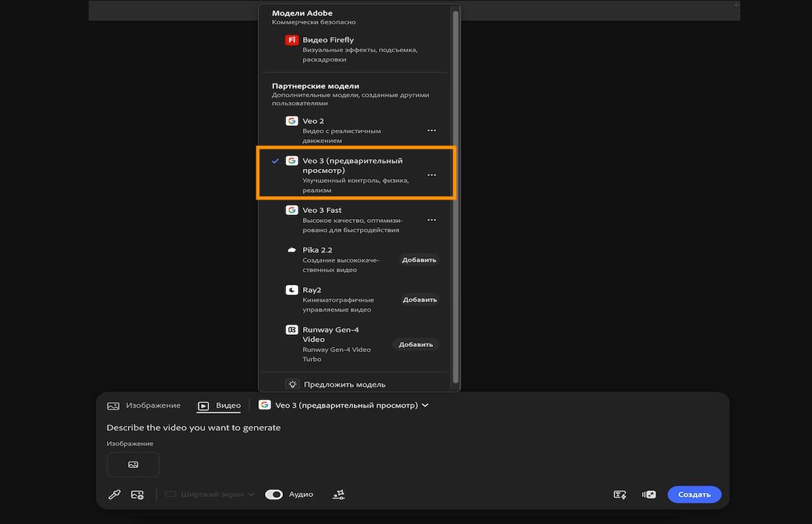This screenshot has width=812, height=524.
Task: Click the Google icon beside Veo 3 preview
Action: click(x=292, y=161)
